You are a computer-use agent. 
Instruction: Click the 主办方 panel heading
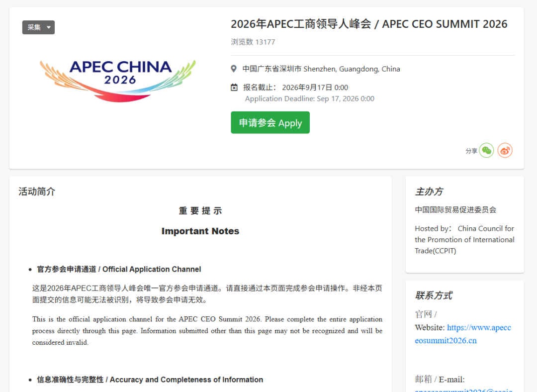point(429,192)
